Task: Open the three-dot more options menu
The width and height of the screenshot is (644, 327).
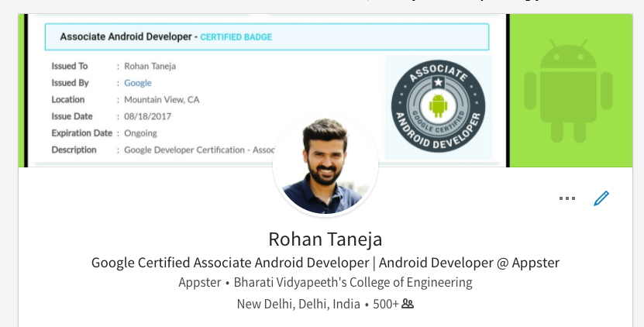Action: [x=567, y=198]
